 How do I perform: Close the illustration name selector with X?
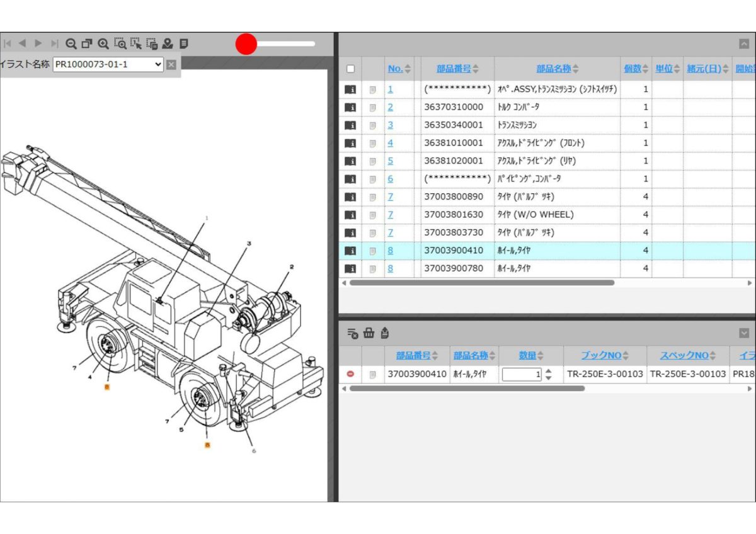pos(171,64)
